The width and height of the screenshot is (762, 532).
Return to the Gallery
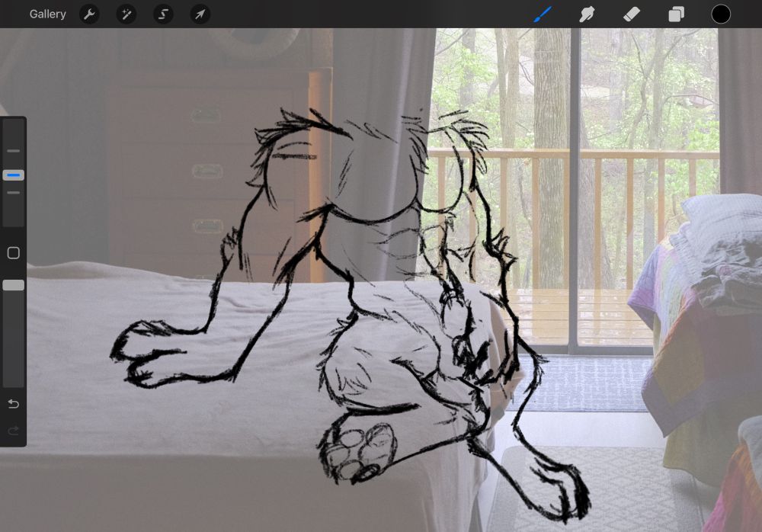(x=47, y=14)
